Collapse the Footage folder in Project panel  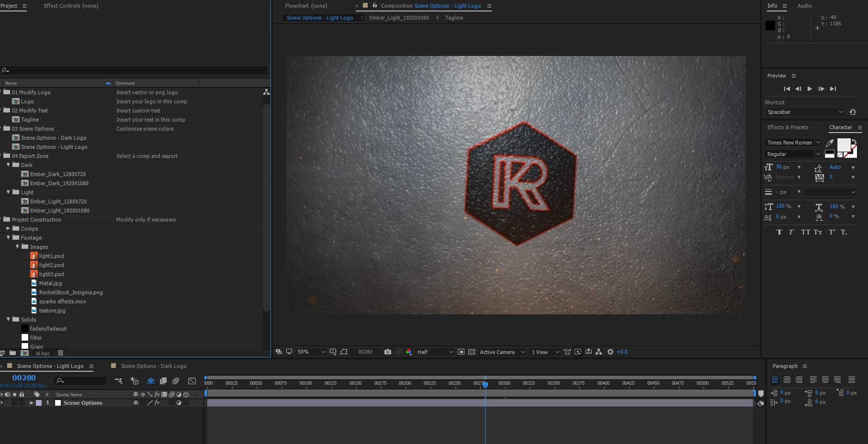8,238
